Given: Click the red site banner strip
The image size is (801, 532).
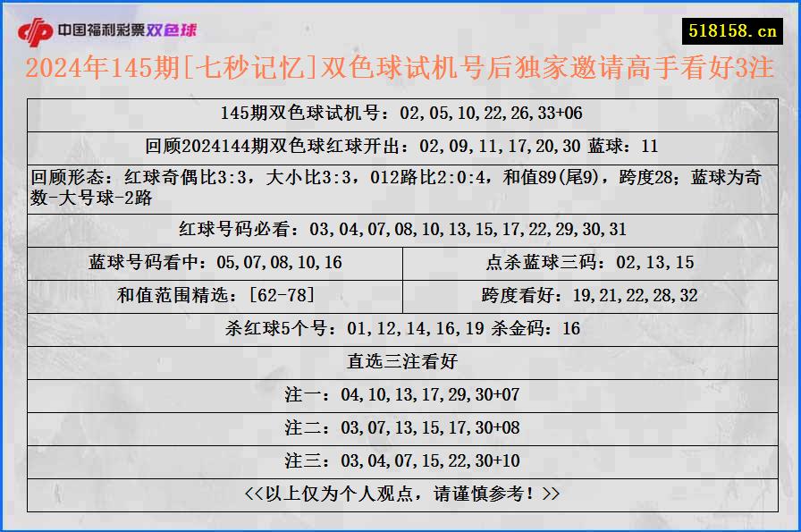Looking at the screenshot, I should coord(400,28).
